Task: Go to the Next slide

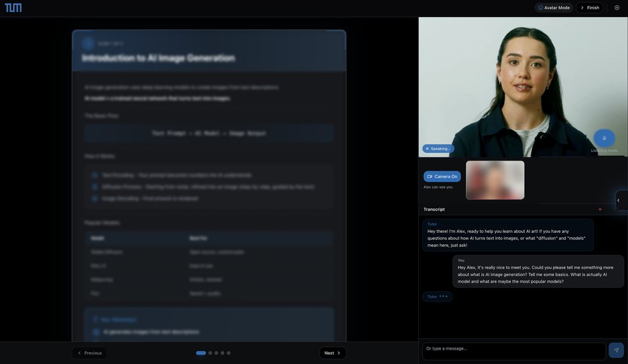Action: click(x=332, y=353)
